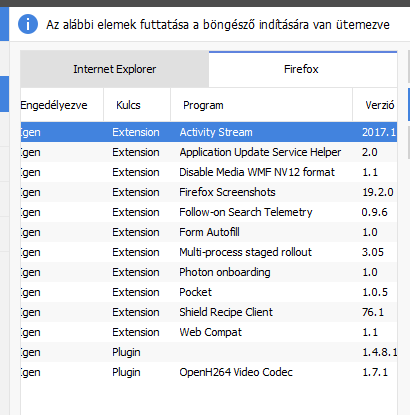Select Multi-process staged rollout entry
Image resolution: width=410 pixels, height=415 pixels.
click(x=209, y=252)
